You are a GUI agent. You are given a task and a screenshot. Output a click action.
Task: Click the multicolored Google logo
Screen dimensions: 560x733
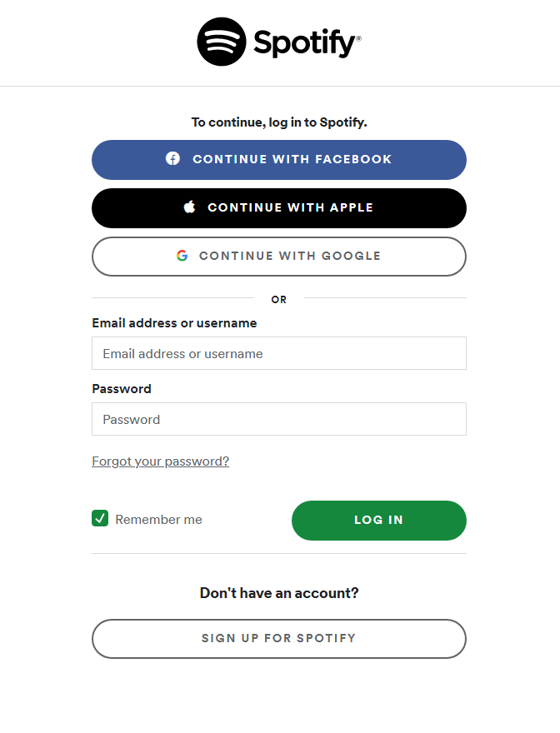pos(182,256)
